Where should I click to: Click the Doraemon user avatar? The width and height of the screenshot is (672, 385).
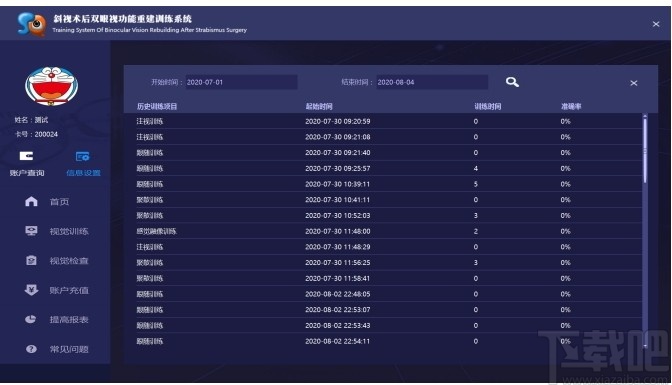coord(51,86)
